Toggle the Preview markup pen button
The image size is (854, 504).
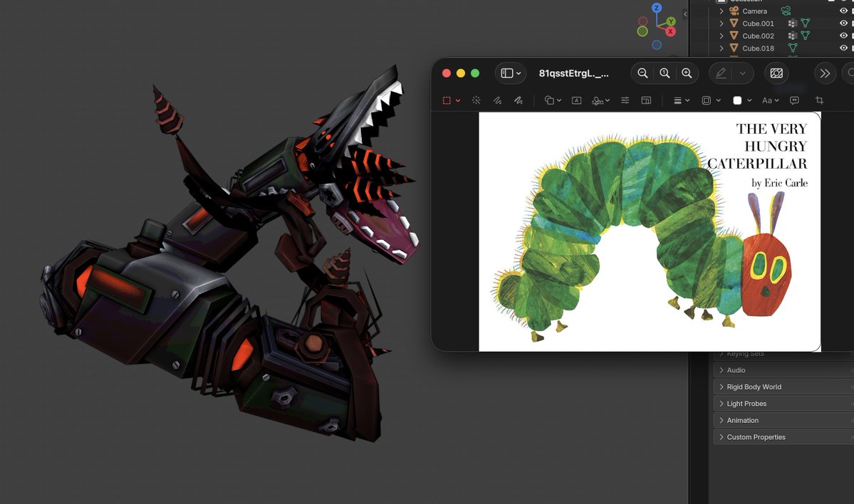721,73
